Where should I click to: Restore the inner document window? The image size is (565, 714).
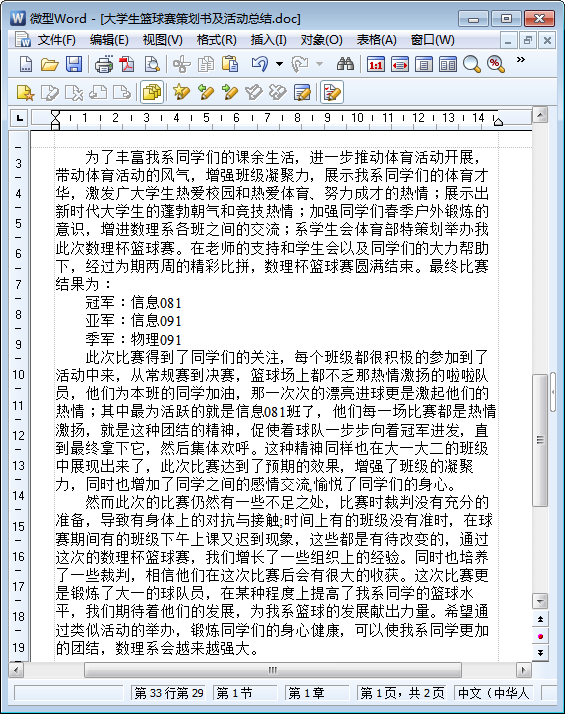coord(527,40)
